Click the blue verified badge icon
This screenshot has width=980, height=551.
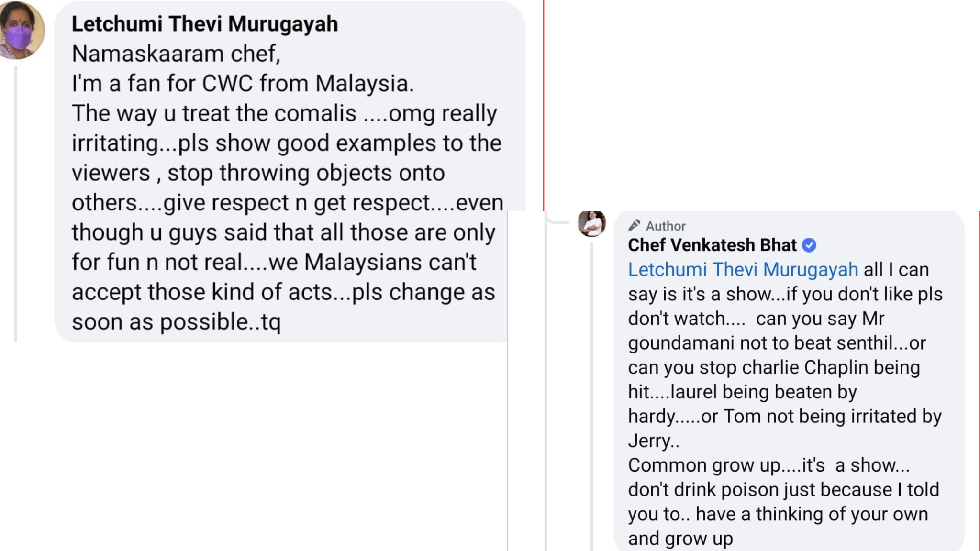click(809, 245)
